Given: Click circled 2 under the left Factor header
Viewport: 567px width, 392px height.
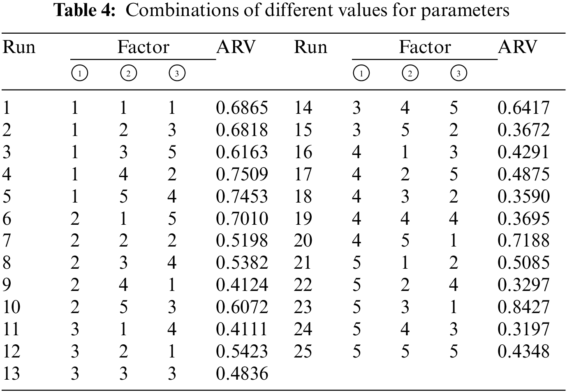Looking at the screenshot, I should pyautogui.click(x=128, y=74).
